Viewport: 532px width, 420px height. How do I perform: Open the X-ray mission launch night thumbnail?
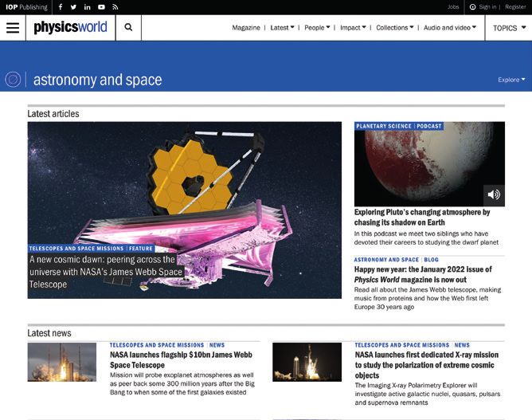coord(307,362)
